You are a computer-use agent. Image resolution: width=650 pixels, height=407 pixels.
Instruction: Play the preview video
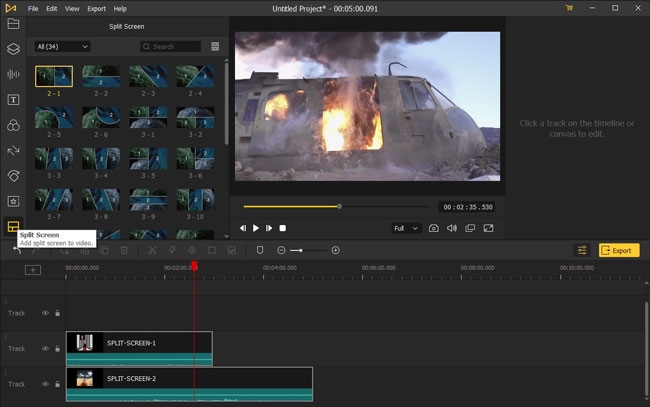click(x=256, y=228)
